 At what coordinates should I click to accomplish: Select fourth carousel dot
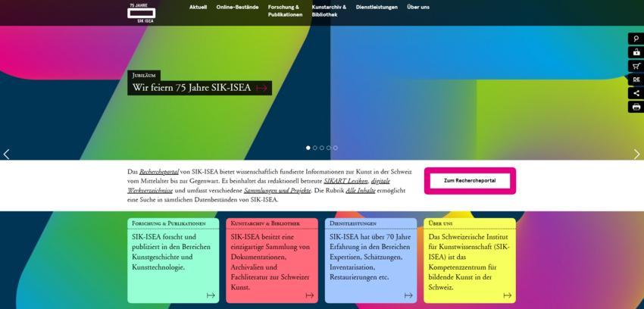click(x=329, y=148)
